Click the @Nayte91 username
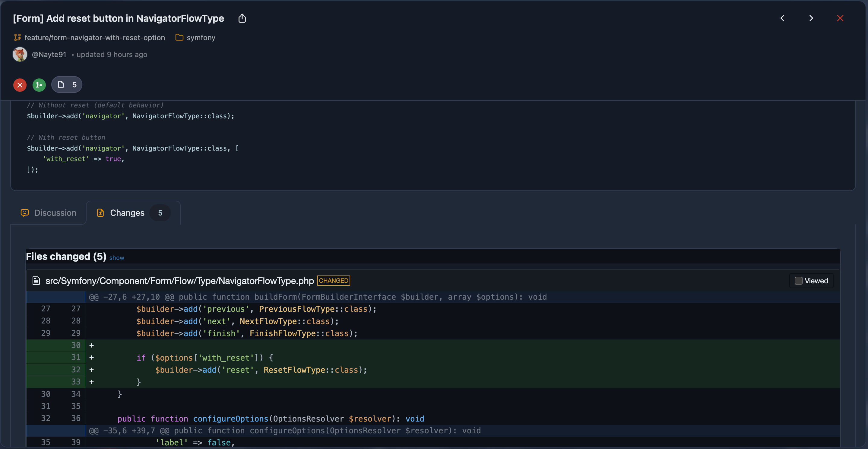Viewport: 868px width, 449px height. 49,54
